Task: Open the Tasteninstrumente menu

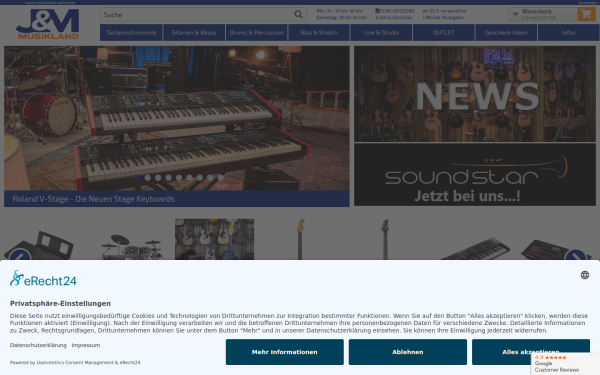Action: [x=131, y=33]
